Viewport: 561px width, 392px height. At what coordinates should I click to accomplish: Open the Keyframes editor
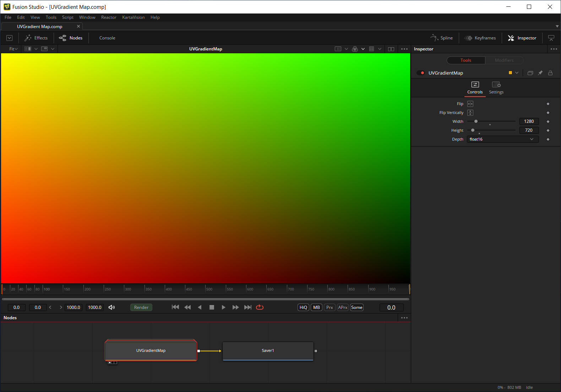coord(480,38)
